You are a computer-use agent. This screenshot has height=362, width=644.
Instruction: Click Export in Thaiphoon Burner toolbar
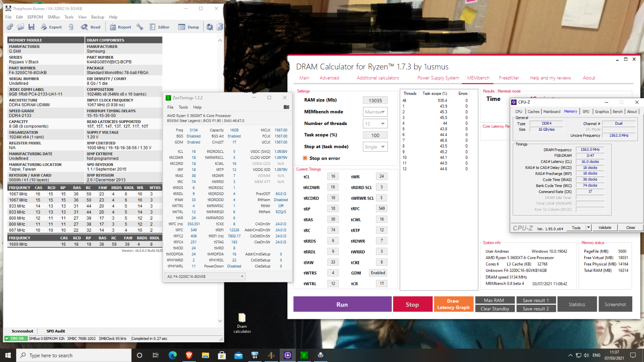tap(51, 27)
